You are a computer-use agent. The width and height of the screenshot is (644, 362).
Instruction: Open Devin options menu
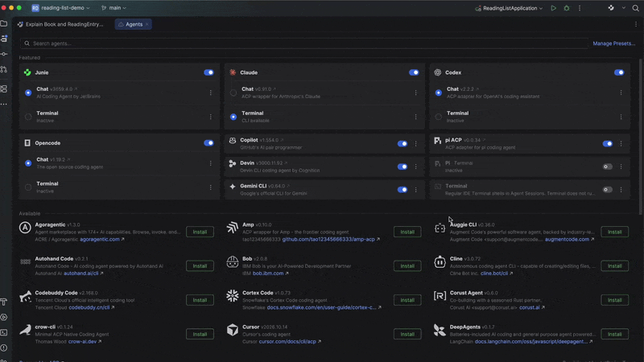(415, 167)
